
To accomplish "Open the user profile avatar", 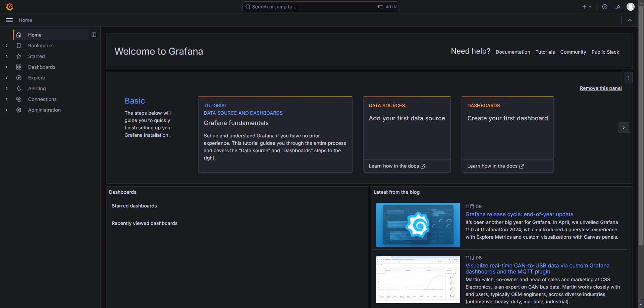I will 630,7.
